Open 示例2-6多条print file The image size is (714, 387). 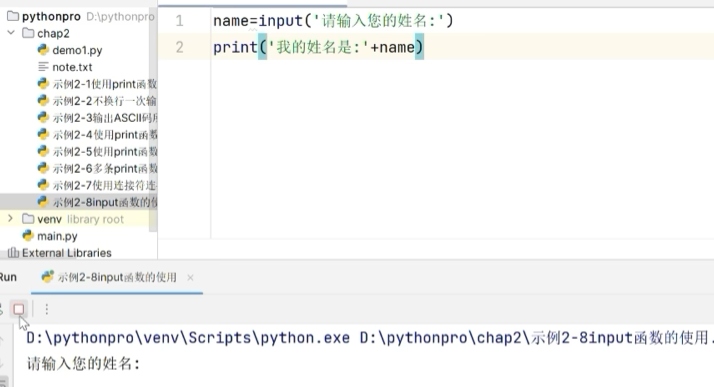105,168
